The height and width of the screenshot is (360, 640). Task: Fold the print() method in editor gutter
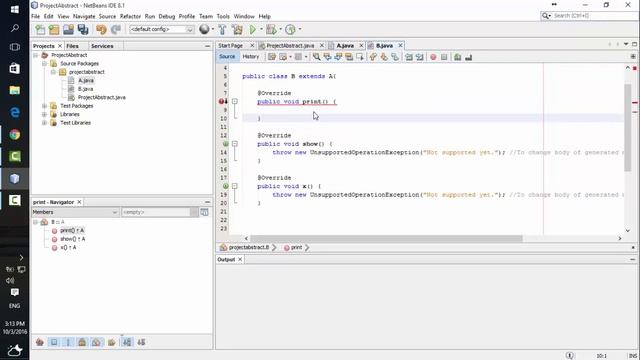[235, 101]
